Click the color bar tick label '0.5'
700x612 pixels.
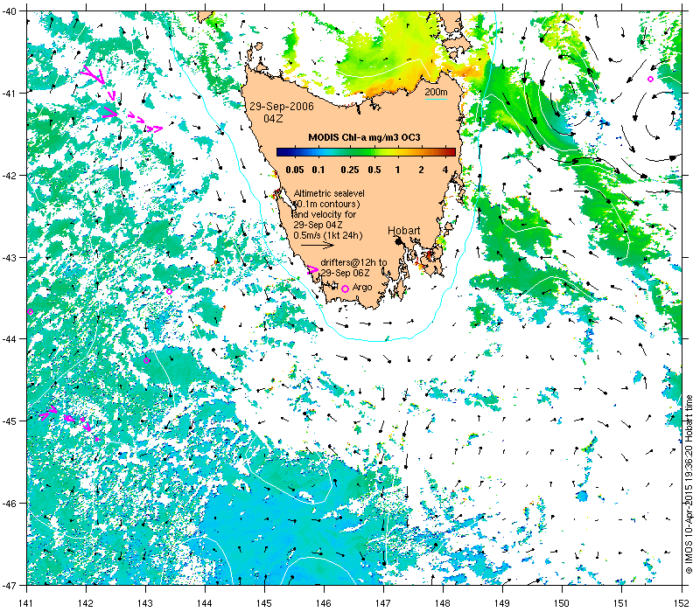pyautogui.click(x=374, y=170)
